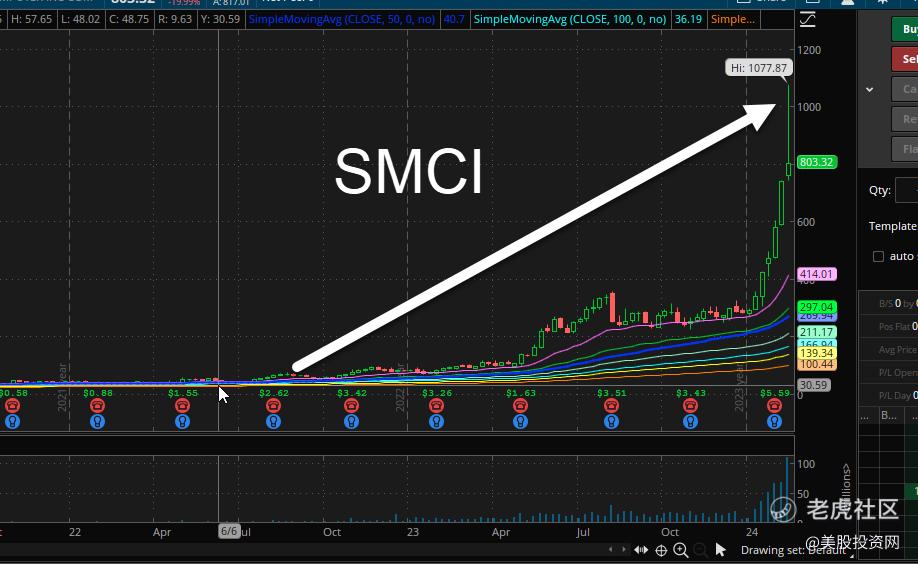
Task: Click the red earnings phone icon under $0.58
Action: coord(12,405)
